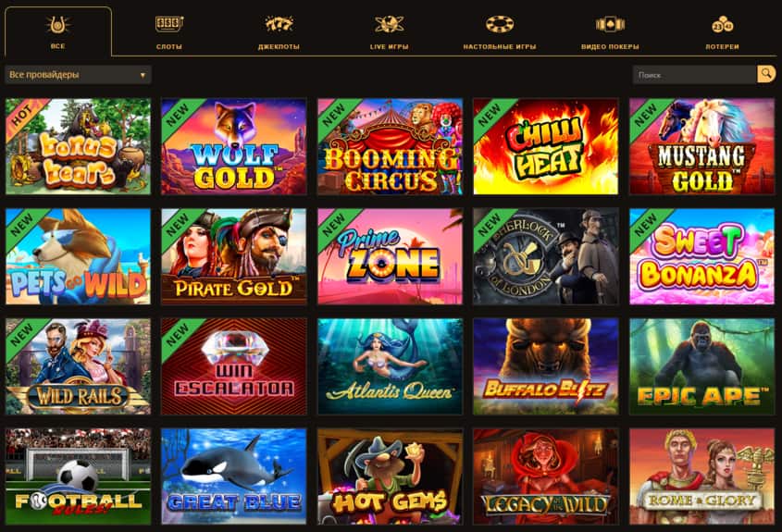Open the Win Escalator game tile
782x532 pixels.
(x=234, y=366)
